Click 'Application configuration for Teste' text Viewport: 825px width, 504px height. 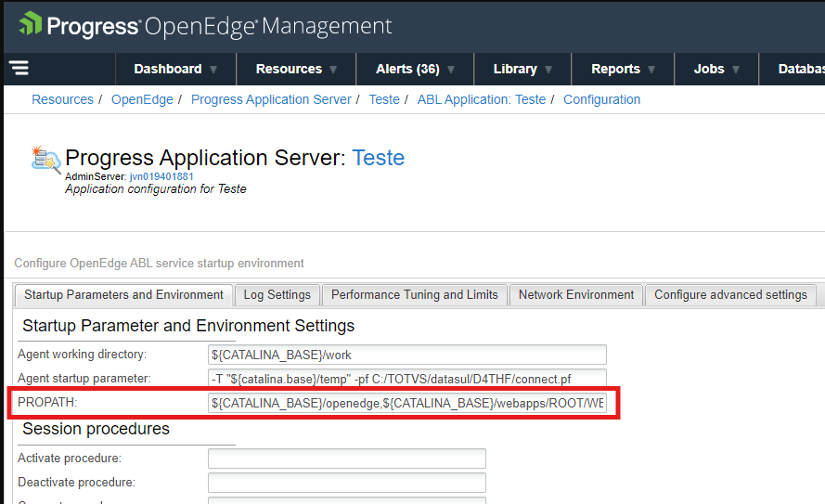[x=156, y=188]
